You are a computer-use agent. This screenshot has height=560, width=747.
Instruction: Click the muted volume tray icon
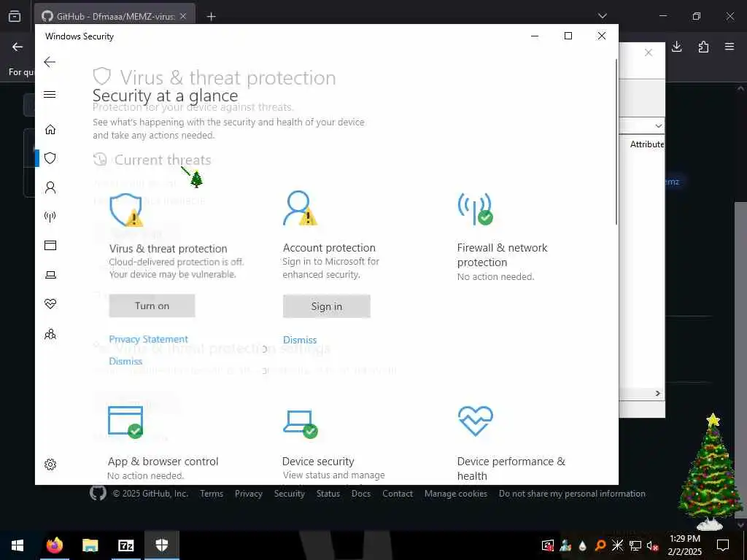tap(652, 545)
